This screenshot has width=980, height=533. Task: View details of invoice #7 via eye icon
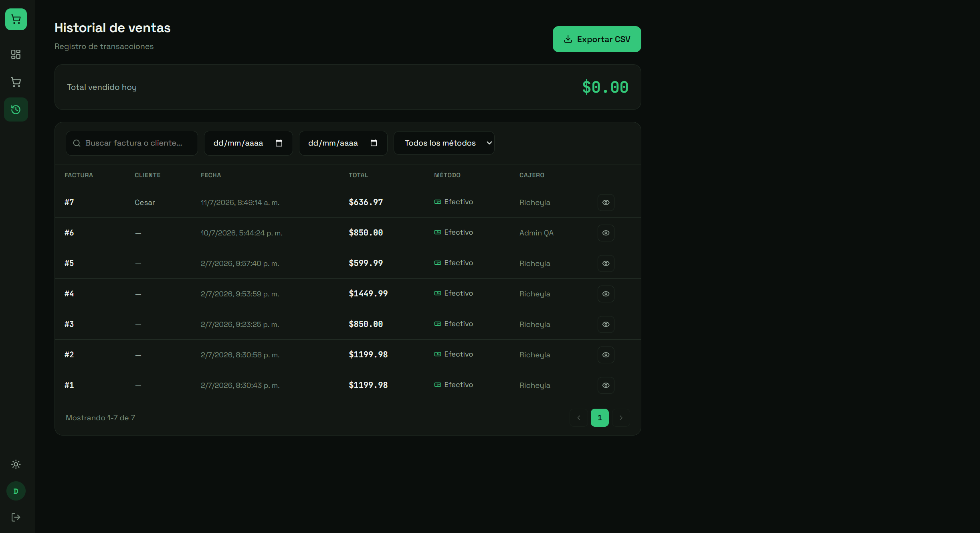[606, 203]
